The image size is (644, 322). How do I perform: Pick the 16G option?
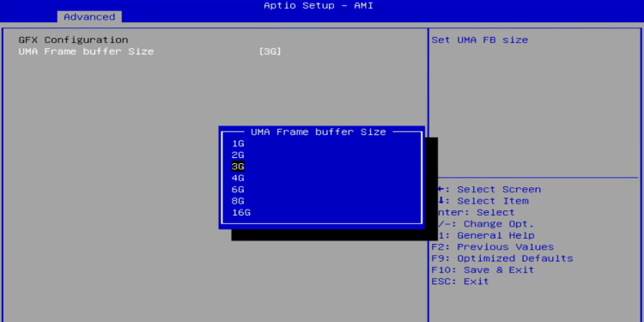point(241,213)
